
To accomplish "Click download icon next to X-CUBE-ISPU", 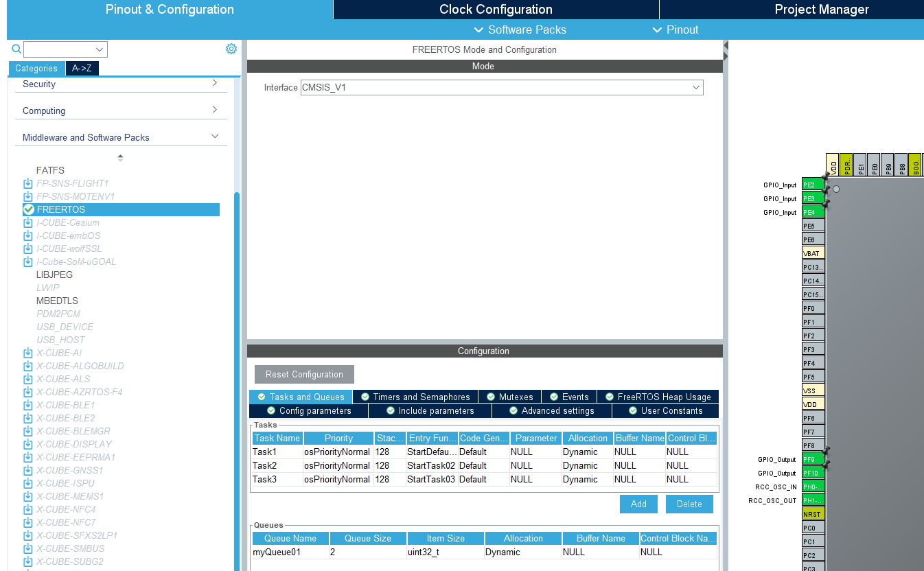I will pos(28,483).
